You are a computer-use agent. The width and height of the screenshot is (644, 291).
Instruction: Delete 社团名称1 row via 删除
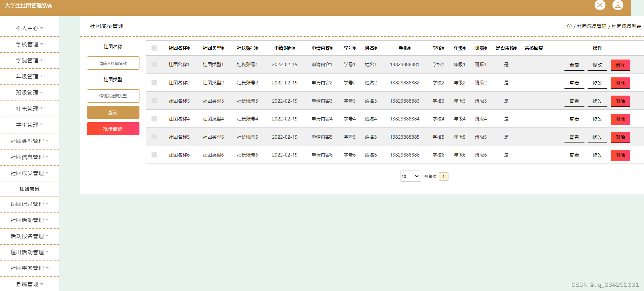coord(621,65)
